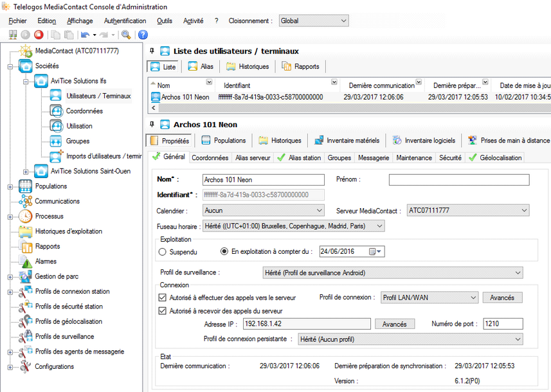This screenshot has height=392, width=551.
Task: Open the exploitation date picker
Action: (x=375, y=251)
